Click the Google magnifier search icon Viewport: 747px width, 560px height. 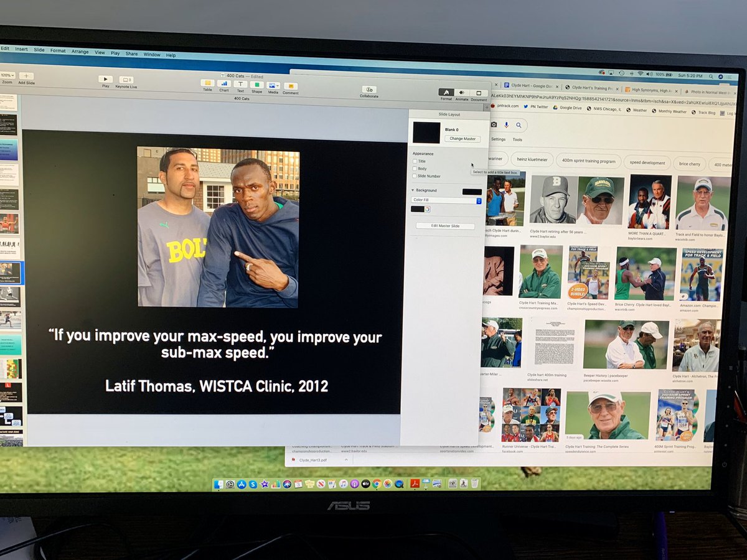pos(519,125)
